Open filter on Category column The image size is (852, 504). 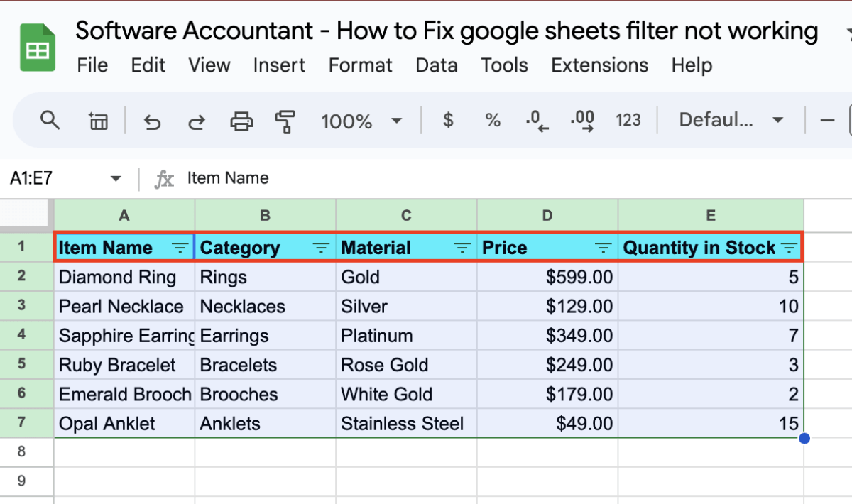pos(322,248)
